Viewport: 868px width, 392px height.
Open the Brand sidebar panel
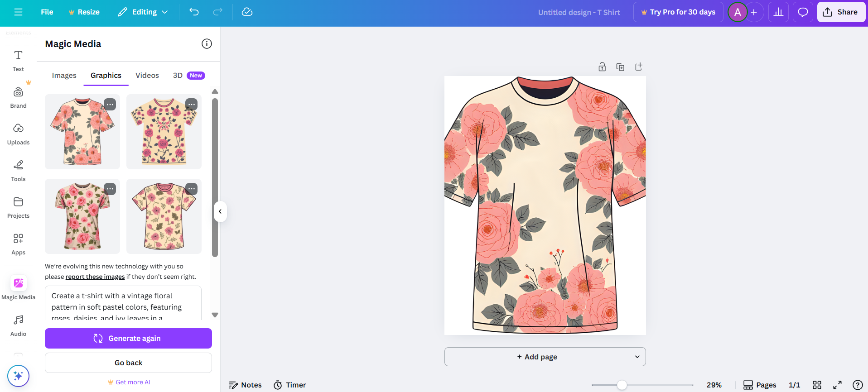click(18, 97)
